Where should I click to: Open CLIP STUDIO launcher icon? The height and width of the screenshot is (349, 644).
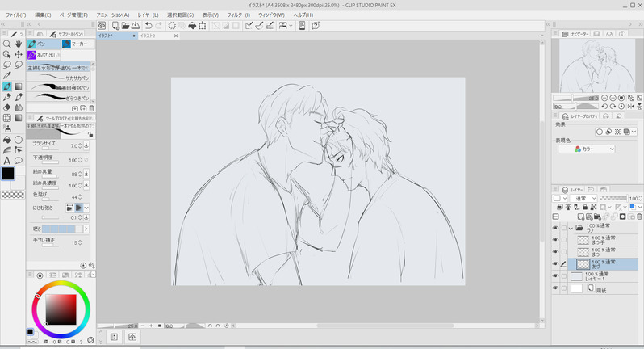[102, 26]
